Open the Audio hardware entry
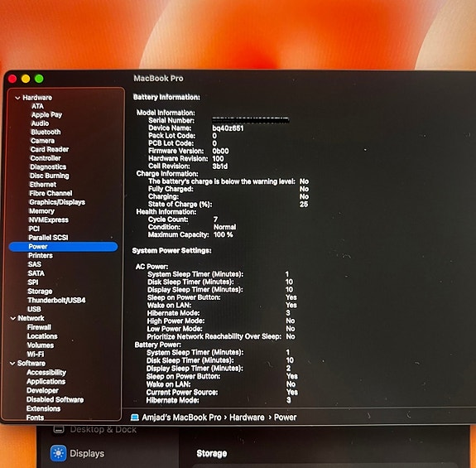This screenshot has height=468, width=476. pos(40,123)
